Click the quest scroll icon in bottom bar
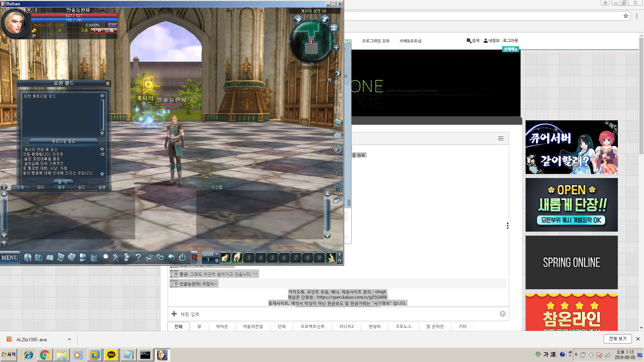644x362 pixels. (61, 257)
